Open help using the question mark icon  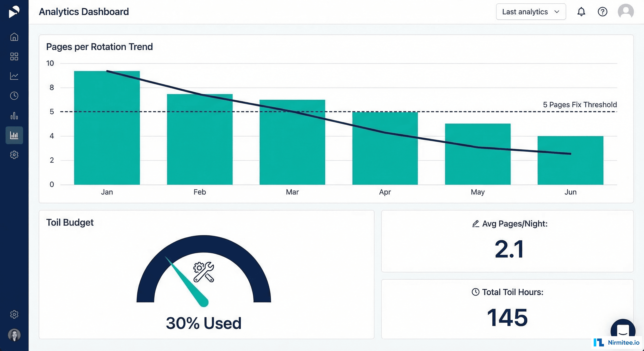coord(603,11)
